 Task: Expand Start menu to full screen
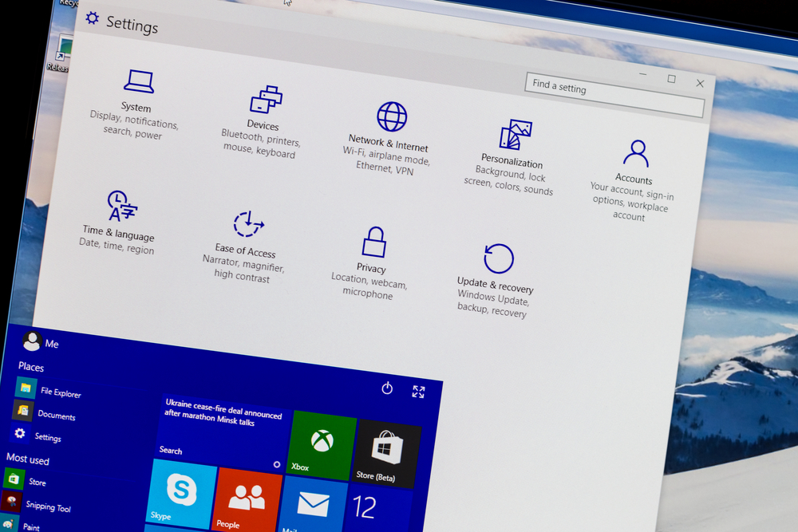click(x=418, y=392)
